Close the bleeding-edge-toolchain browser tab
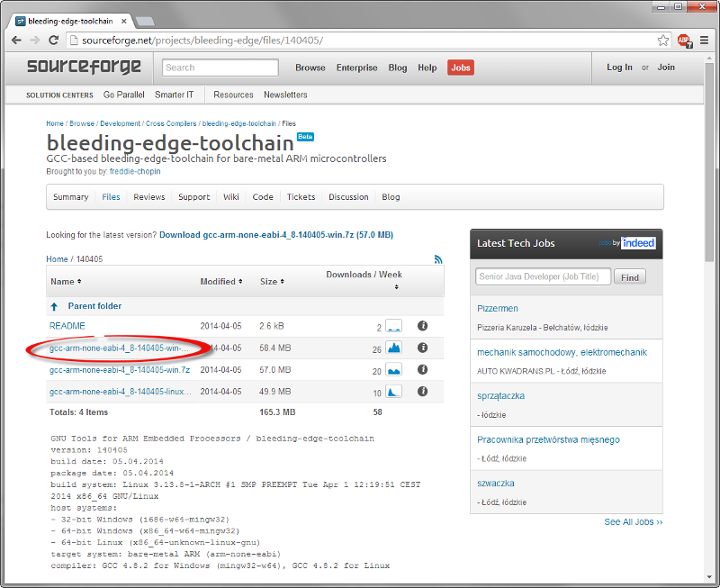Image resolution: width=720 pixels, height=588 pixels. (124, 21)
